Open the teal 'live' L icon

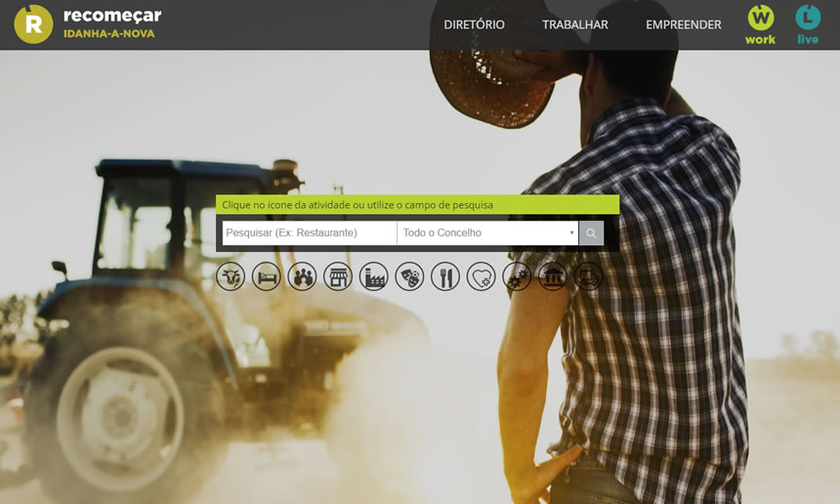tap(808, 24)
